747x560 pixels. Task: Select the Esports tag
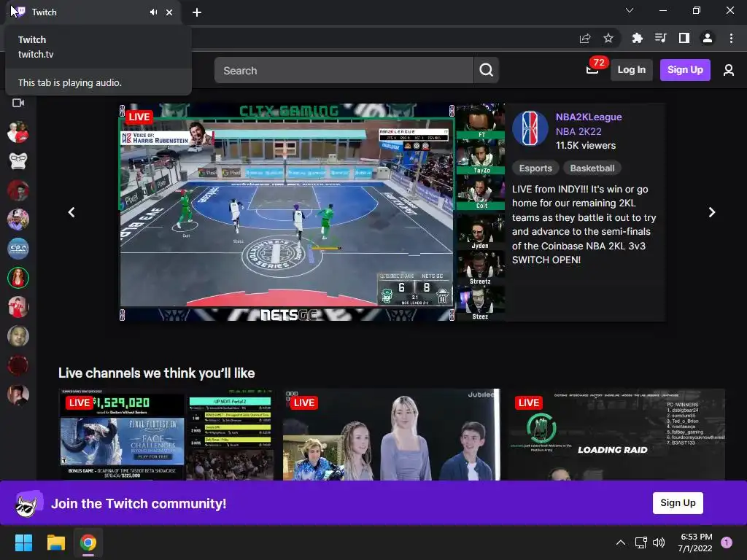coord(535,168)
